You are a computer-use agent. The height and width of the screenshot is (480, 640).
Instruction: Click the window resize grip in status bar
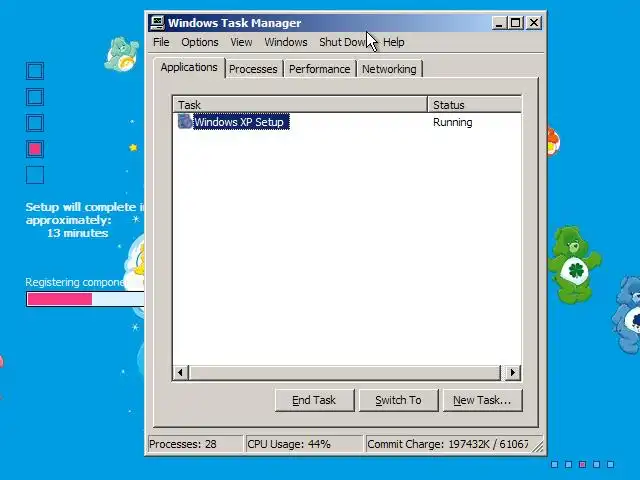point(538,446)
